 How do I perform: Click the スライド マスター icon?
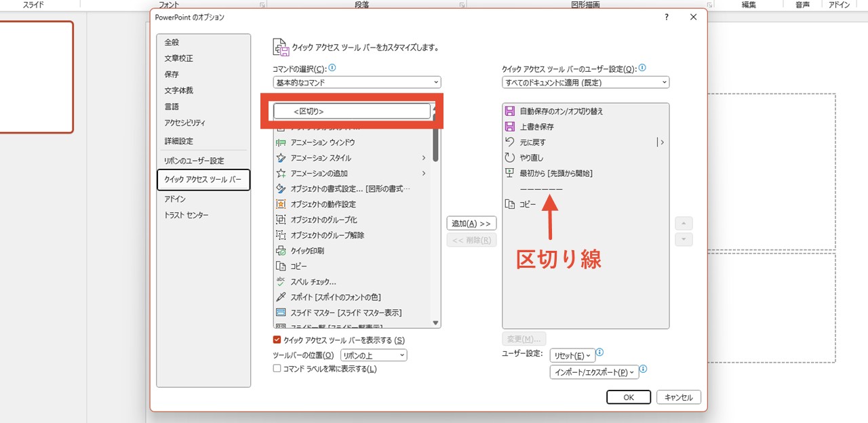coord(281,313)
